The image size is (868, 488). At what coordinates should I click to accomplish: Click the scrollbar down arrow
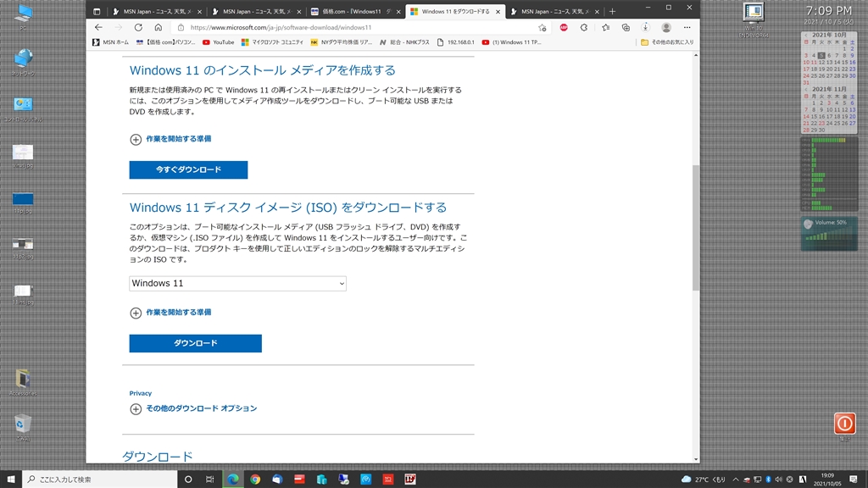[696, 458]
